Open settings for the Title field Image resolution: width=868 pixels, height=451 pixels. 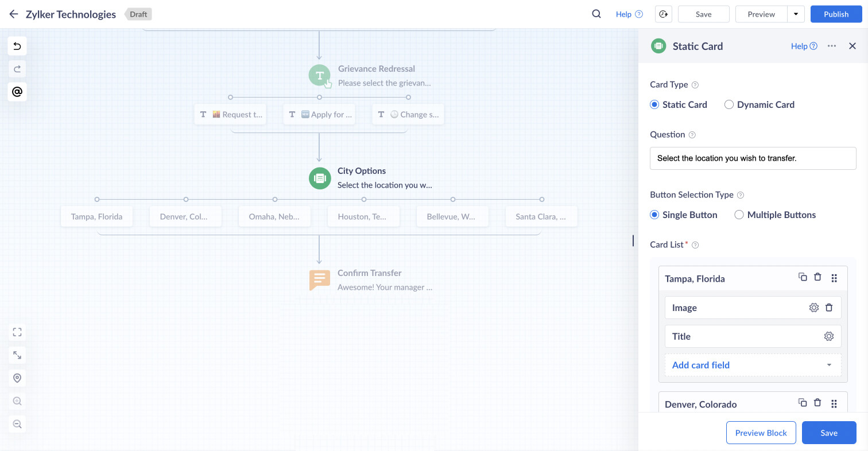pos(829,336)
